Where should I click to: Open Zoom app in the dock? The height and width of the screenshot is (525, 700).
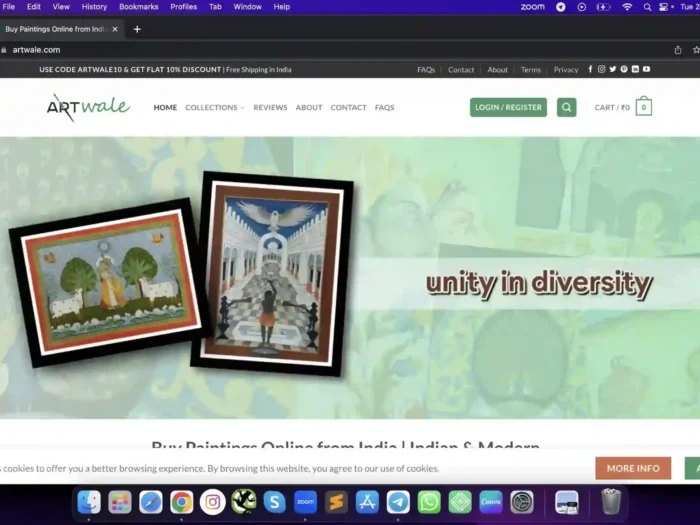(x=305, y=502)
